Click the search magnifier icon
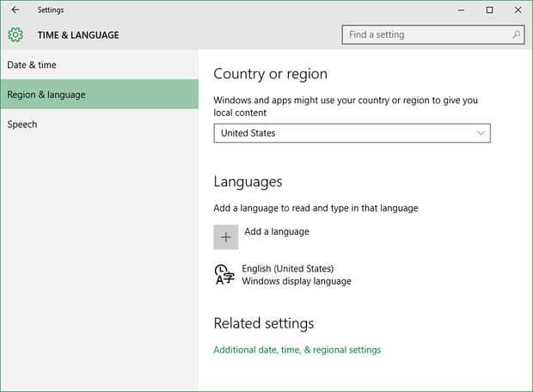533x392 pixels. click(x=516, y=34)
